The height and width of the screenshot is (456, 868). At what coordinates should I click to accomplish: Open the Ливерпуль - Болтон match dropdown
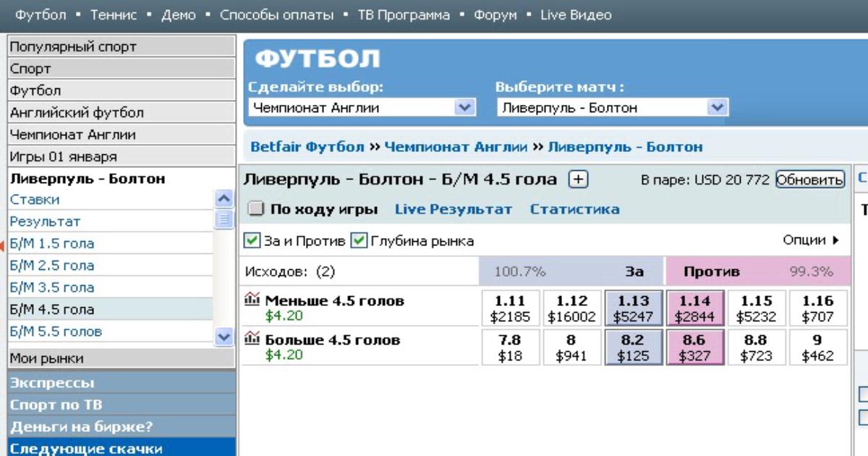(715, 108)
